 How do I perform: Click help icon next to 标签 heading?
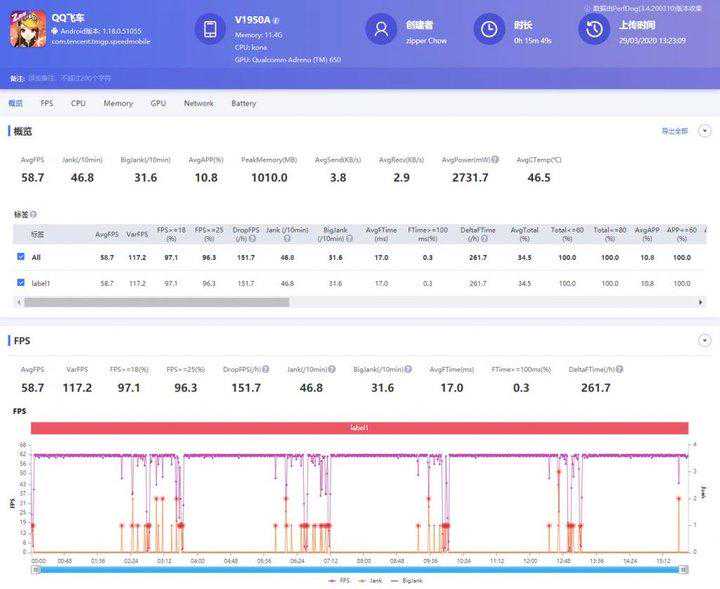coord(33,214)
